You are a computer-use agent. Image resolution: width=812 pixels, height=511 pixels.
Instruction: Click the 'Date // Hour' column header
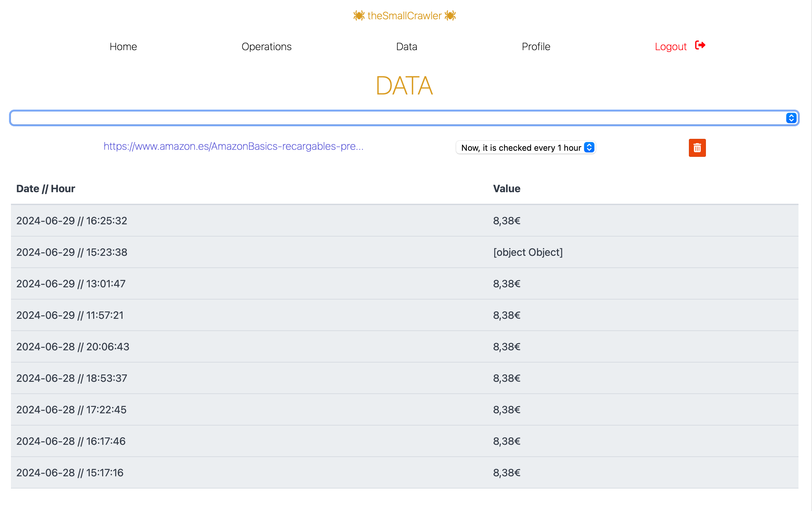46,188
